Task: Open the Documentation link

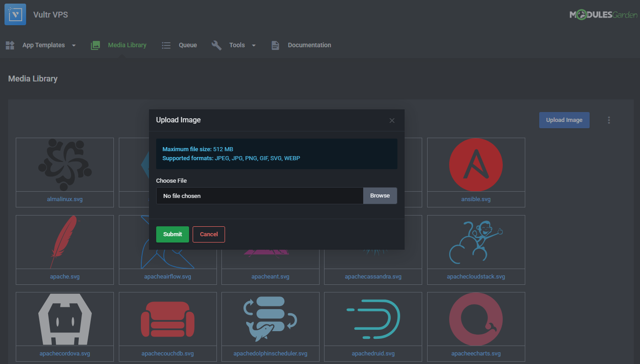Action: (x=310, y=45)
